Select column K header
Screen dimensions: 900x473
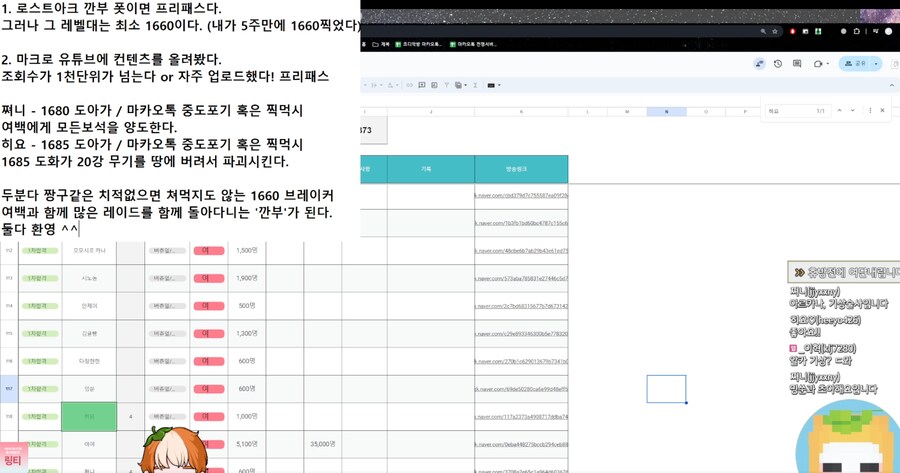(521, 111)
